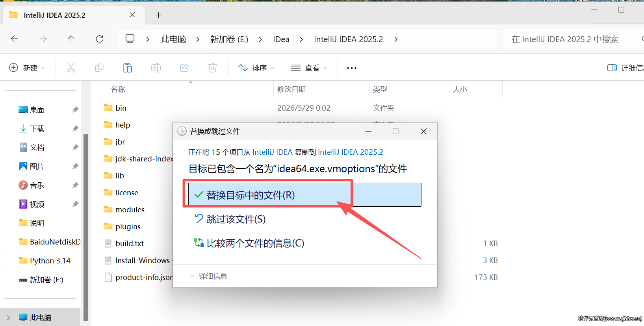Minimize the 替换或跳过文件 dialog
Screen dimensions: 644x326
368,132
